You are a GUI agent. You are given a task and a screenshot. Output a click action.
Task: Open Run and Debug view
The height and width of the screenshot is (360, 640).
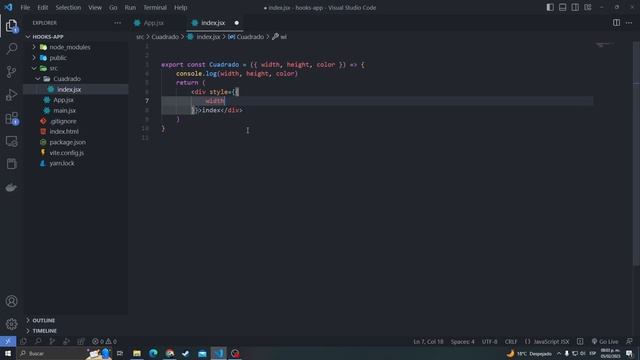pyautogui.click(x=11, y=95)
